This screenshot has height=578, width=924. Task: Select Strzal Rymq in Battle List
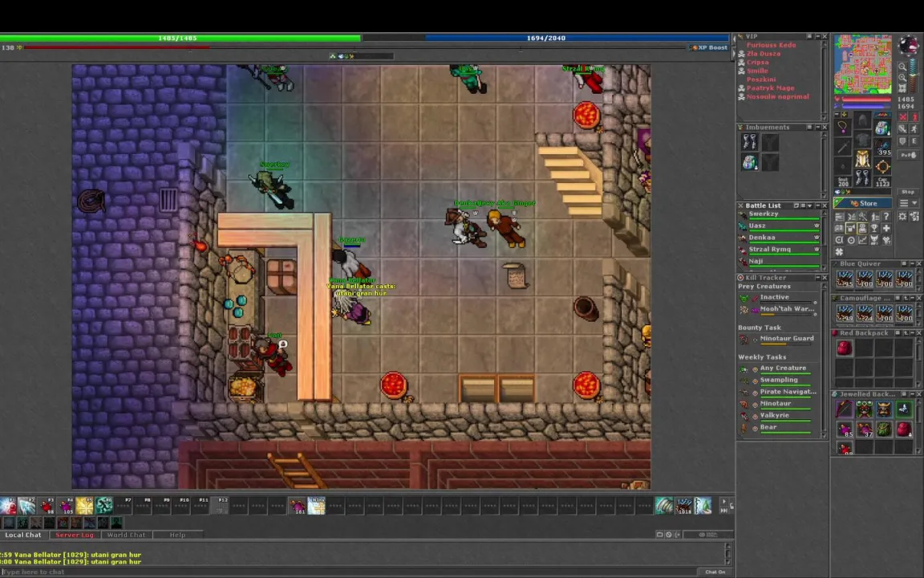[780, 251]
